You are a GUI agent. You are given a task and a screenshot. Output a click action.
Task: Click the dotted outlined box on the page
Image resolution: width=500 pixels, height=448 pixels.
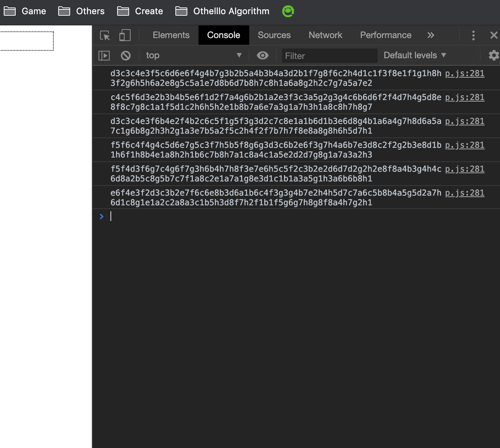(x=27, y=41)
